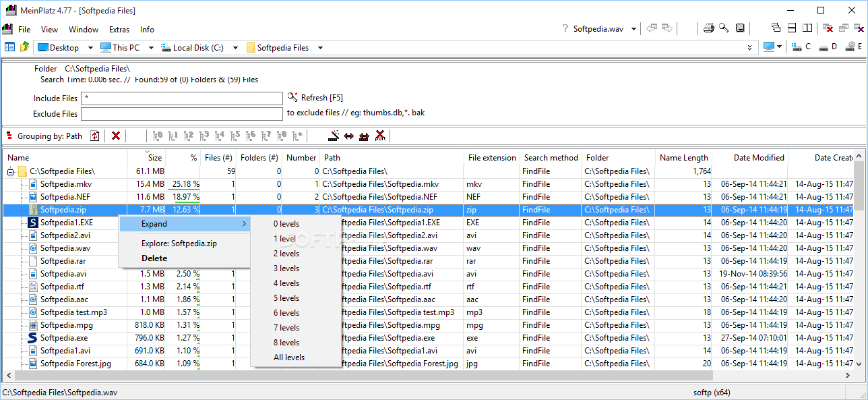868x400 pixels.
Task: Tile windows horizontally icon
Action: pos(792,28)
